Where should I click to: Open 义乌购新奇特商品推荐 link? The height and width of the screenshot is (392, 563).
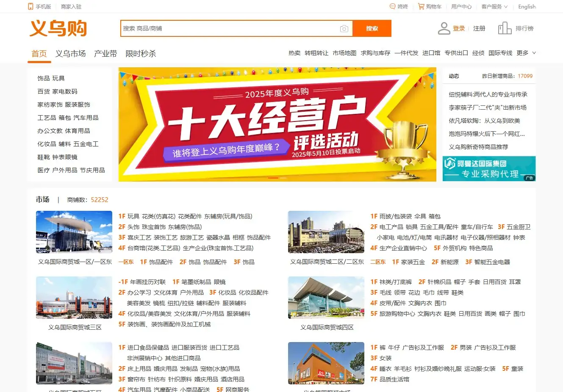[x=478, y=147]
